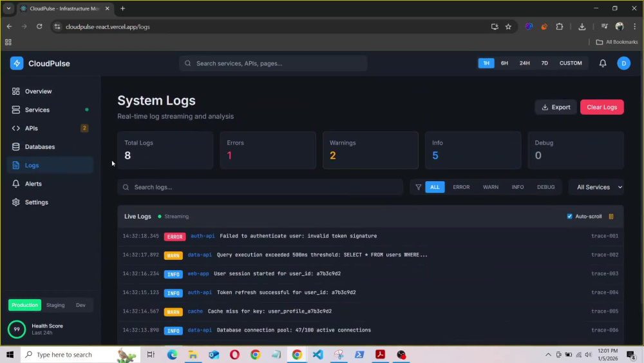Image resolution: width=644 pixels, height=363 pixels.
Task: Click the Clear Logs button
Action: (601, 107)
